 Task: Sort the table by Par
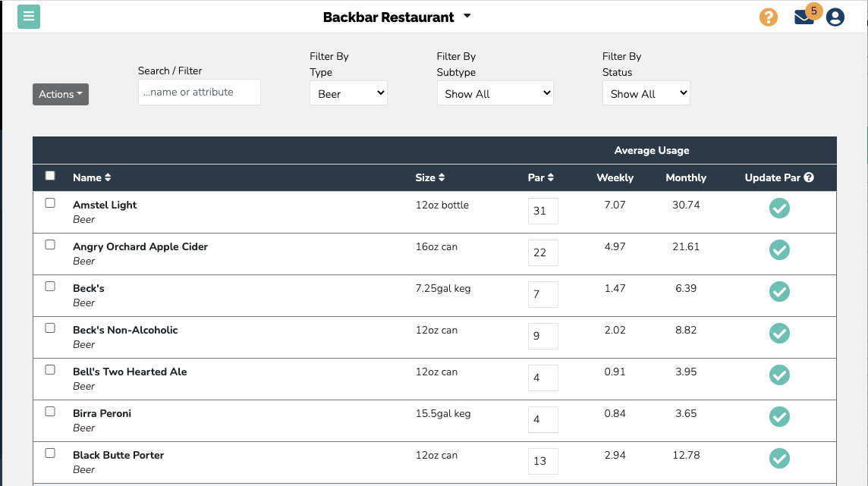[x=541, y=177]
